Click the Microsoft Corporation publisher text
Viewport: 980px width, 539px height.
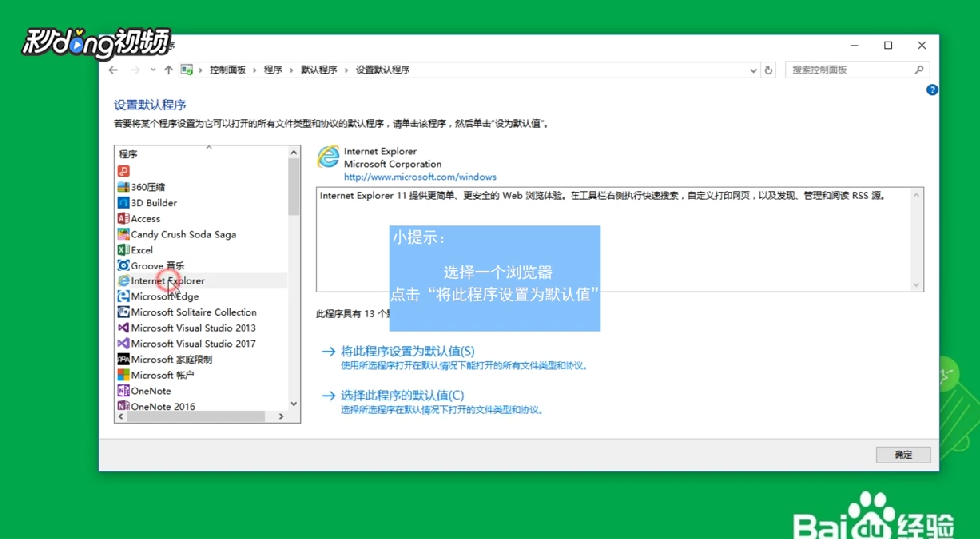(393, 164)
